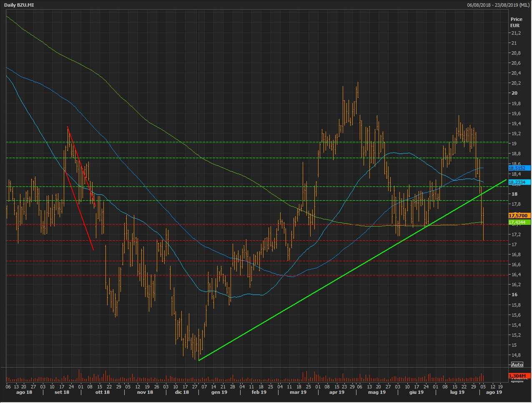Click the 'feb 19' month label
Screen dimensions: 532x403
(x=259, y=392)
